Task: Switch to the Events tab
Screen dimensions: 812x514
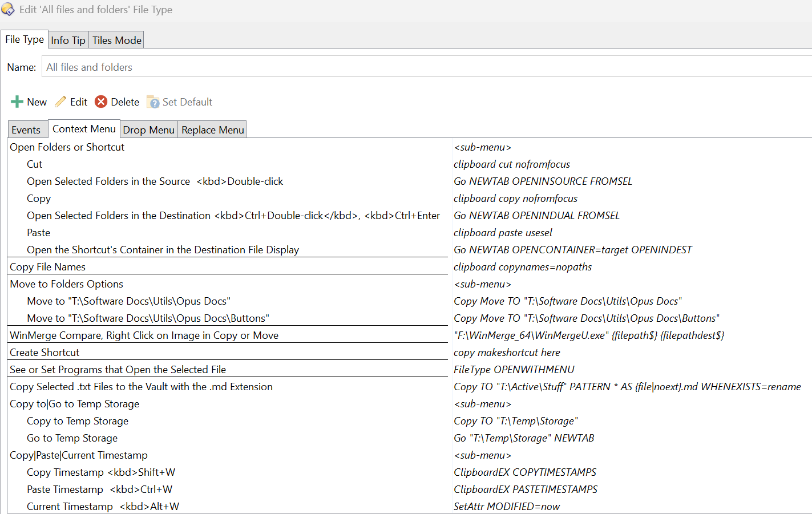Action: click(27, 129)
